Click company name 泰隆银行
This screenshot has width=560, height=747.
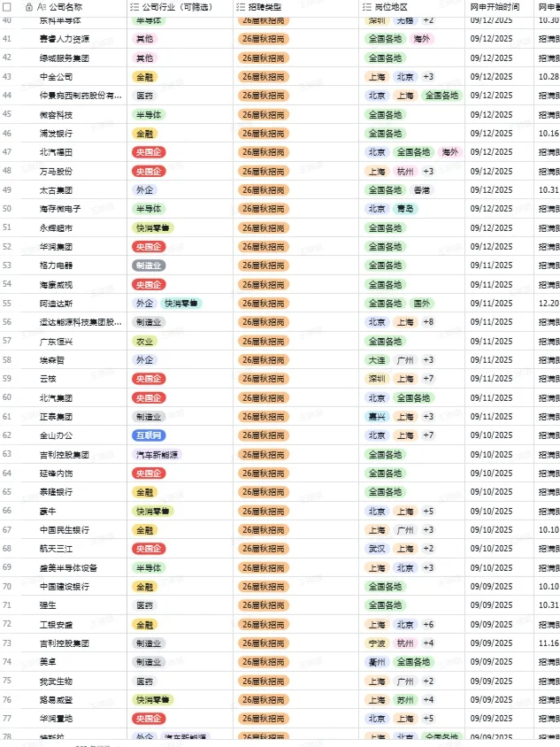click(57, 492)
